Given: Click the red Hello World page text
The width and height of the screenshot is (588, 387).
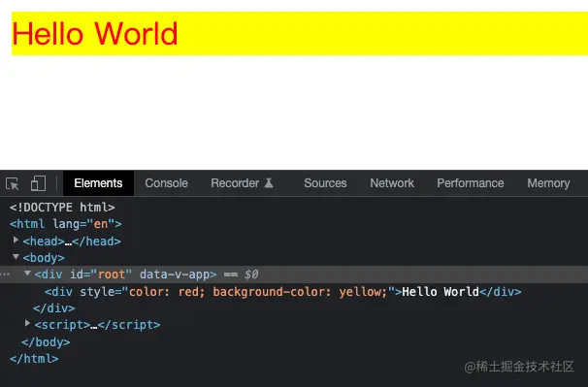Looking at the screenshot, I should (95, 33).
